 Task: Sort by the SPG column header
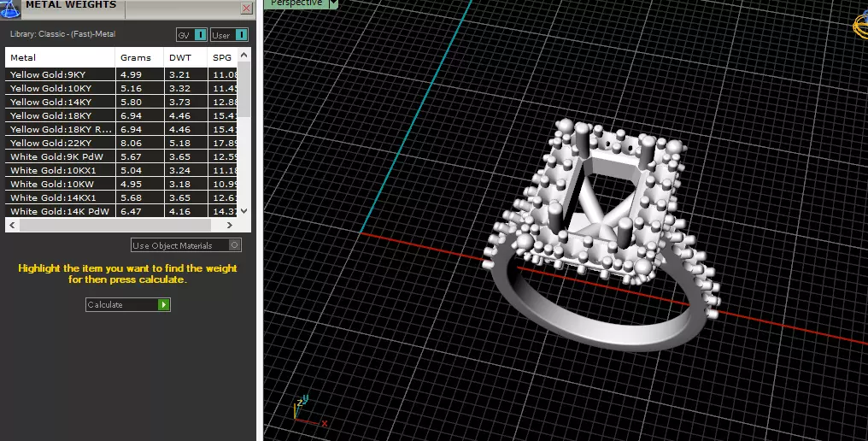[x=222, y=57]
